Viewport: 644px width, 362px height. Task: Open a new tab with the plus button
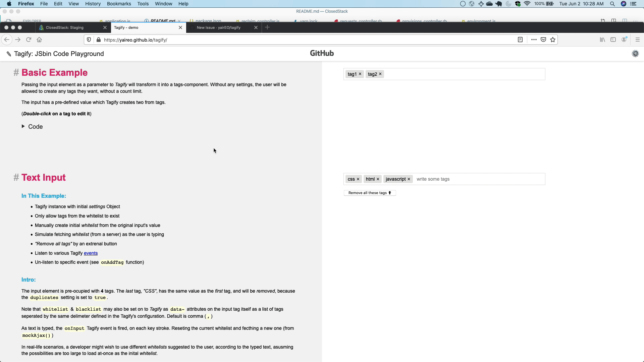267,27
